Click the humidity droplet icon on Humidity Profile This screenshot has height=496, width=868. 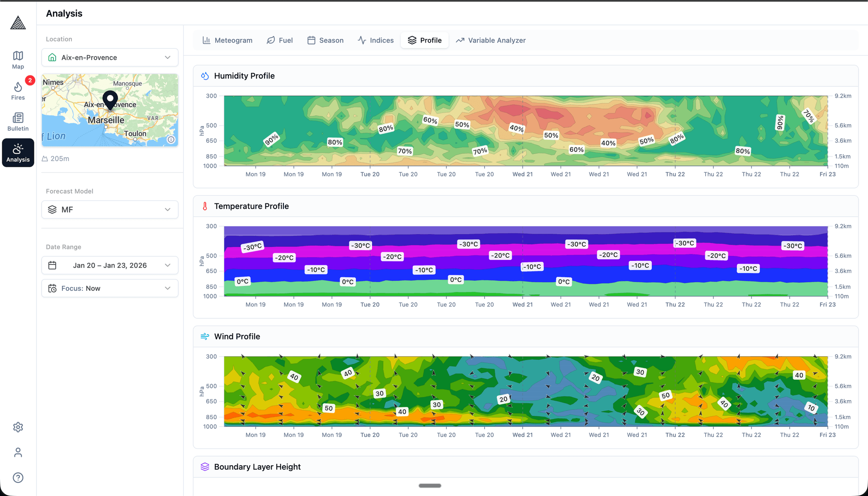(204, 76)
